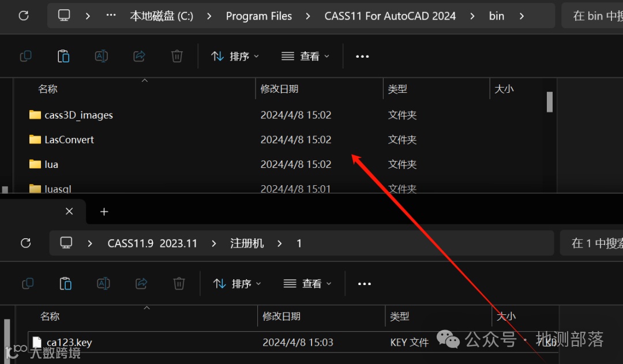623x364 pixels.
Task: Click Paste icon in lower window toolbar
Action: [x=66, y=283]
